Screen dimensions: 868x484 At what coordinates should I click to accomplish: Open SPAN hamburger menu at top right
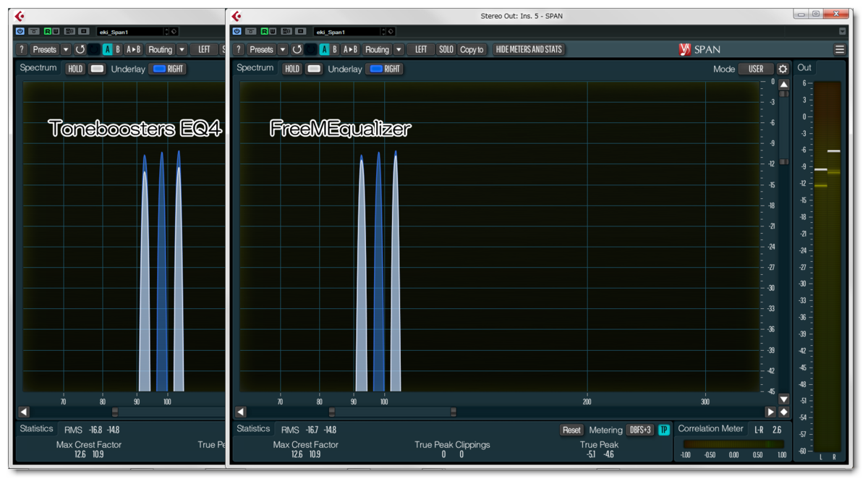point(839,50)
